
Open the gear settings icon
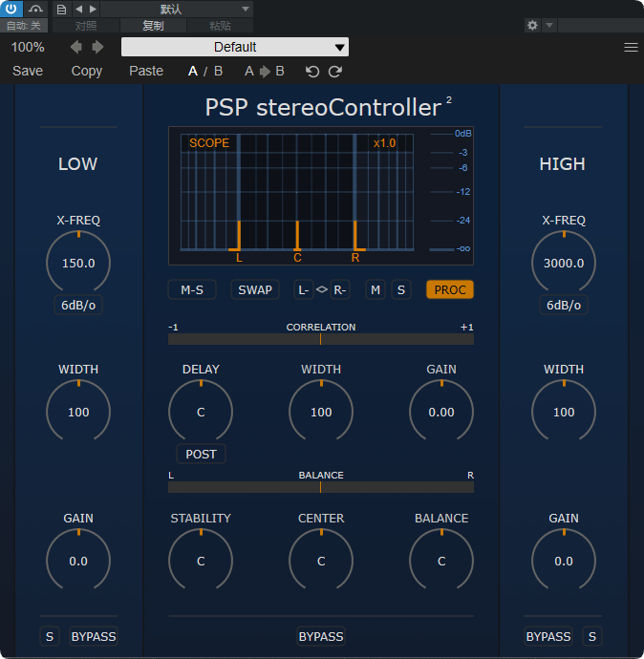coord(532,25)
